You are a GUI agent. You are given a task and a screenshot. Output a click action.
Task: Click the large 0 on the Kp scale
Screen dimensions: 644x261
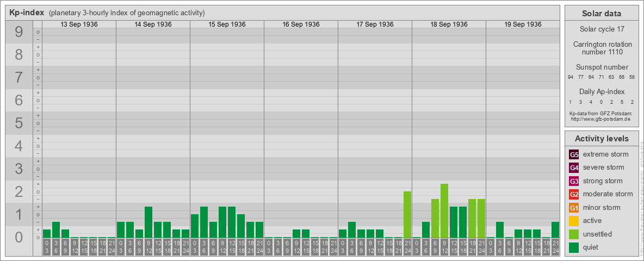pyautogui.click(x=19, y=237)
